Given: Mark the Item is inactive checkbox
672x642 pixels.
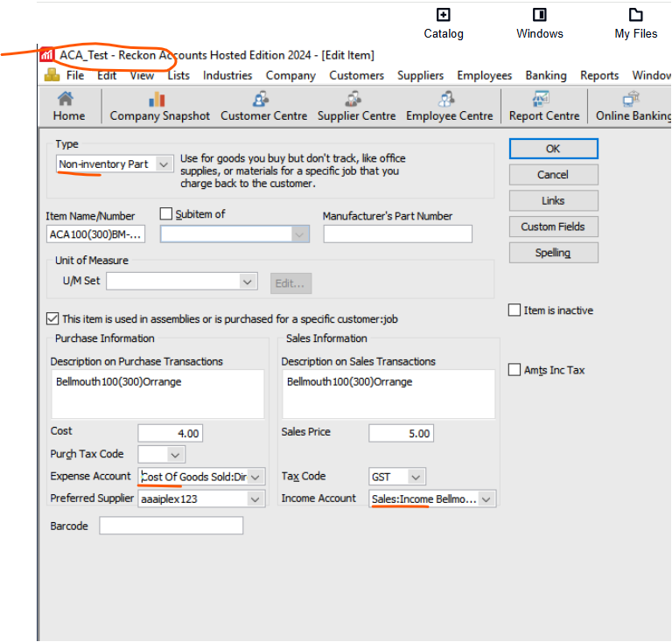Looking at the screenshot, I should point(514,310).
